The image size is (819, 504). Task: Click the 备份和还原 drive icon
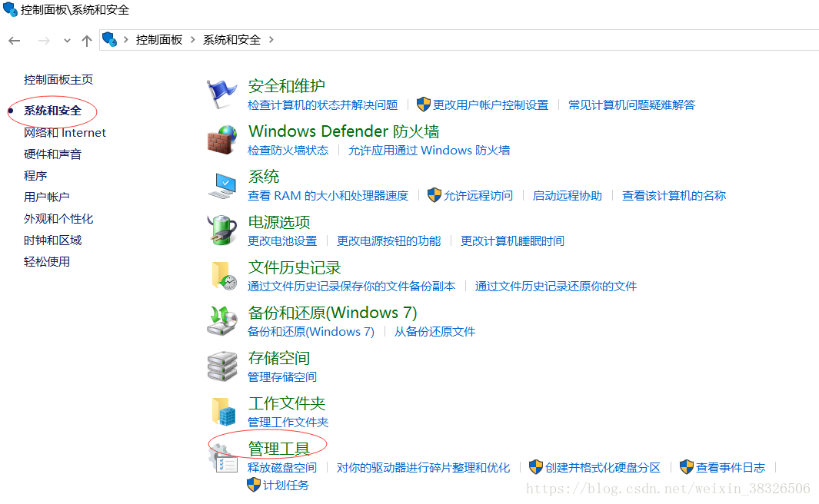(x=222, y=321)
